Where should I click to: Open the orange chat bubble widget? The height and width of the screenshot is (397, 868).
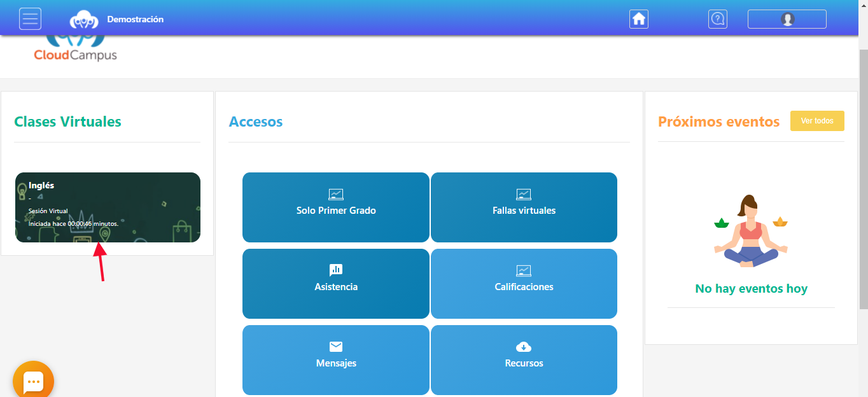point(32,380)
